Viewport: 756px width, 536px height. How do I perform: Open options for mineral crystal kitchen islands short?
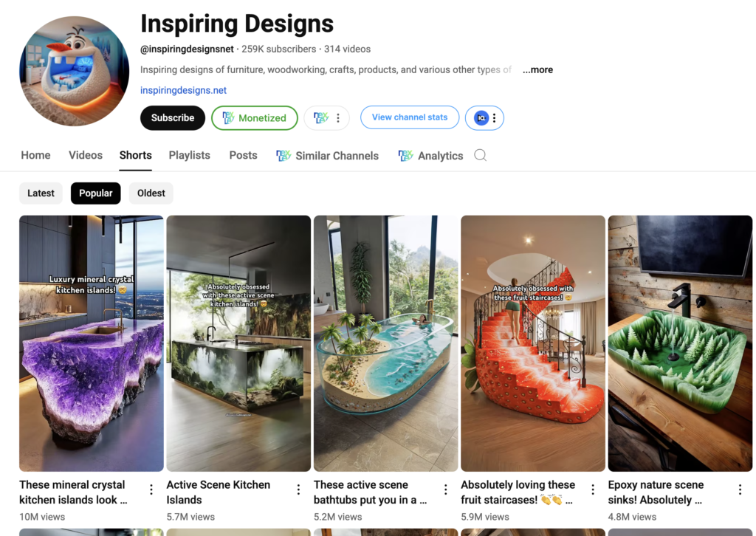click(x=151, y=489)
